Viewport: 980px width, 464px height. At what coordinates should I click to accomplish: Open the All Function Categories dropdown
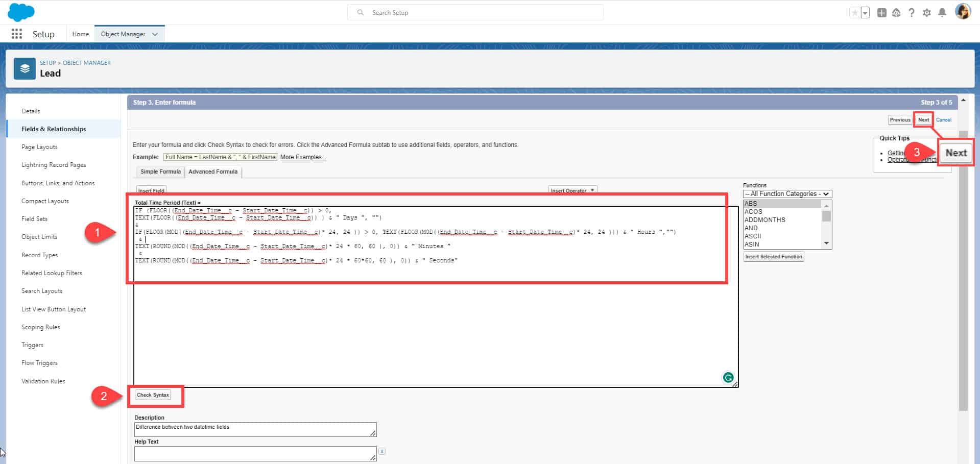[786, 193]
